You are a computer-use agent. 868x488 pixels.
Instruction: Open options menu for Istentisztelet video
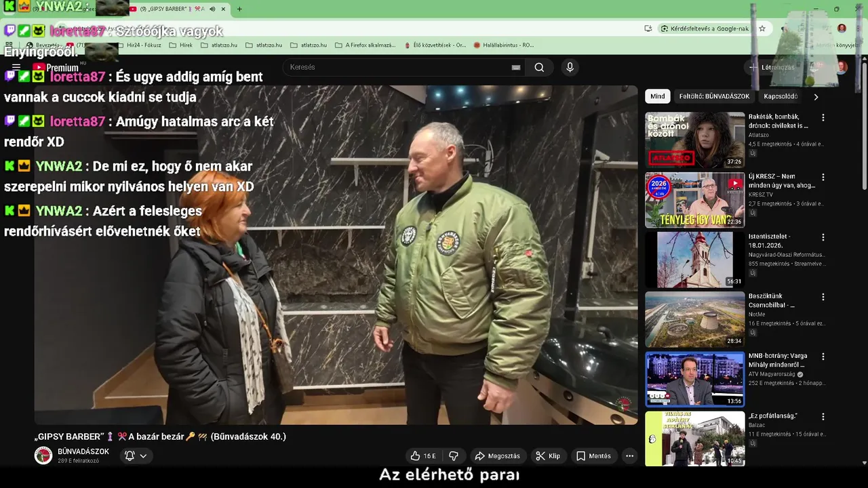(823, 237)
